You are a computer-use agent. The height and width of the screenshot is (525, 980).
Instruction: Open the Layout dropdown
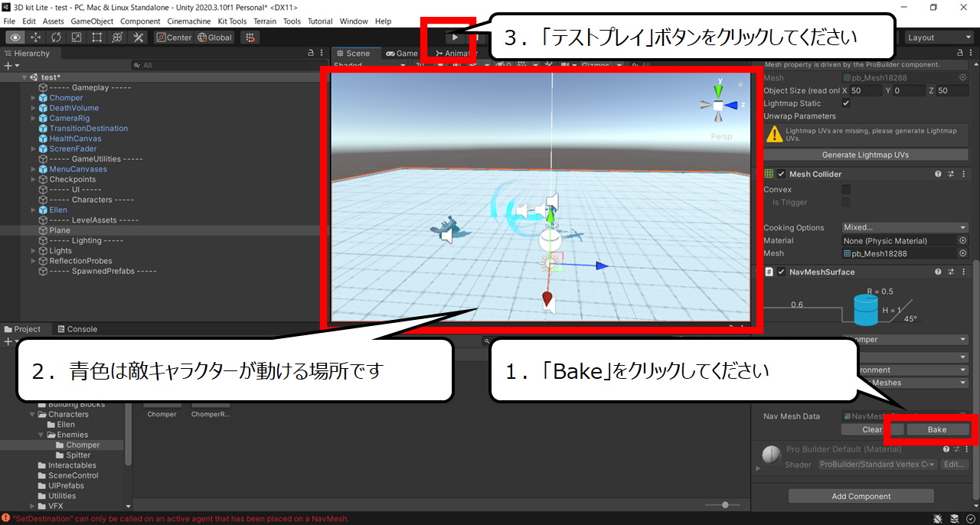(938, 37)
